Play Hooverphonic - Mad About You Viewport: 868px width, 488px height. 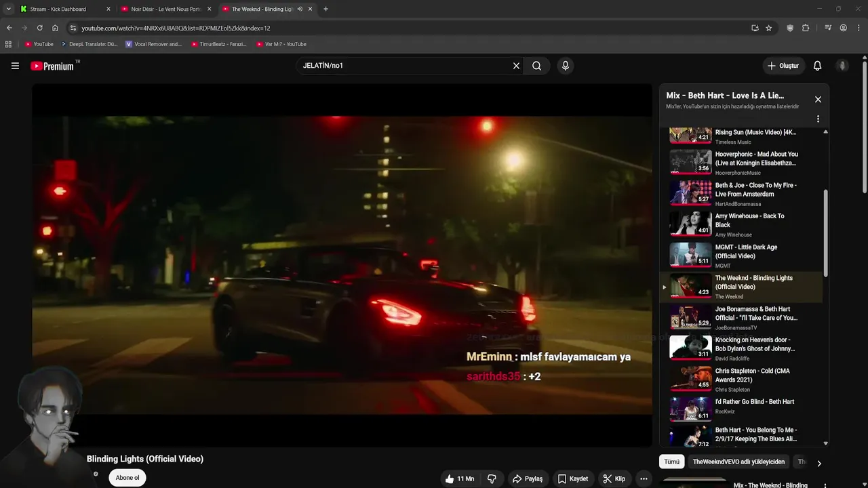[x=743, y=163]
